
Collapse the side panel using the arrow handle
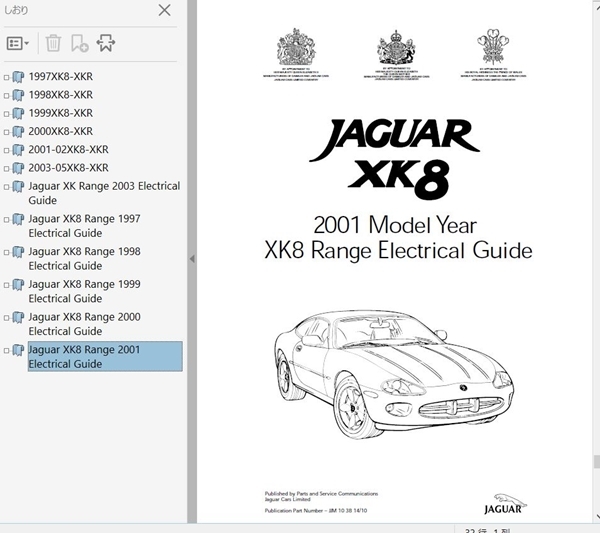pos(192,259)
